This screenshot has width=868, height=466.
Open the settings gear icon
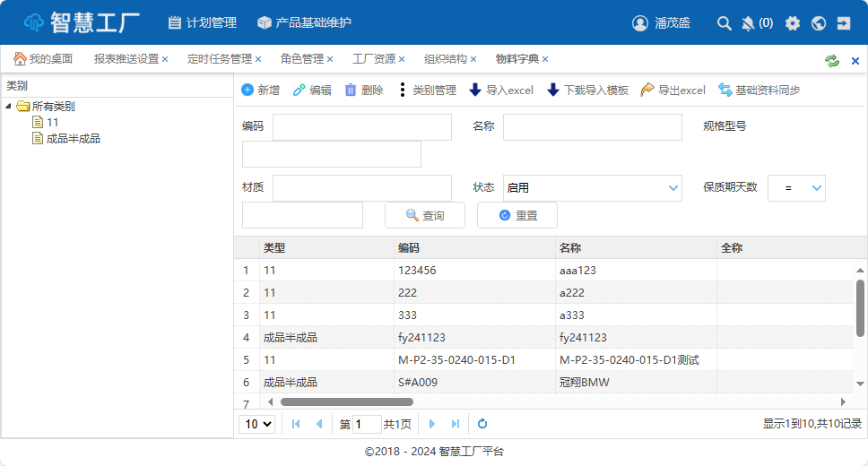click(x=793, y=23)
